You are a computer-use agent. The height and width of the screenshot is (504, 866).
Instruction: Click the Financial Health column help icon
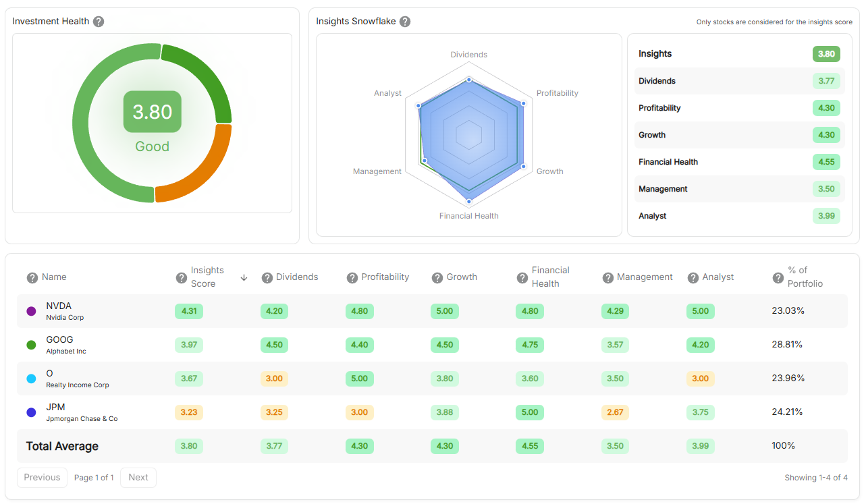pyautogui.click(x=522, y=277)
